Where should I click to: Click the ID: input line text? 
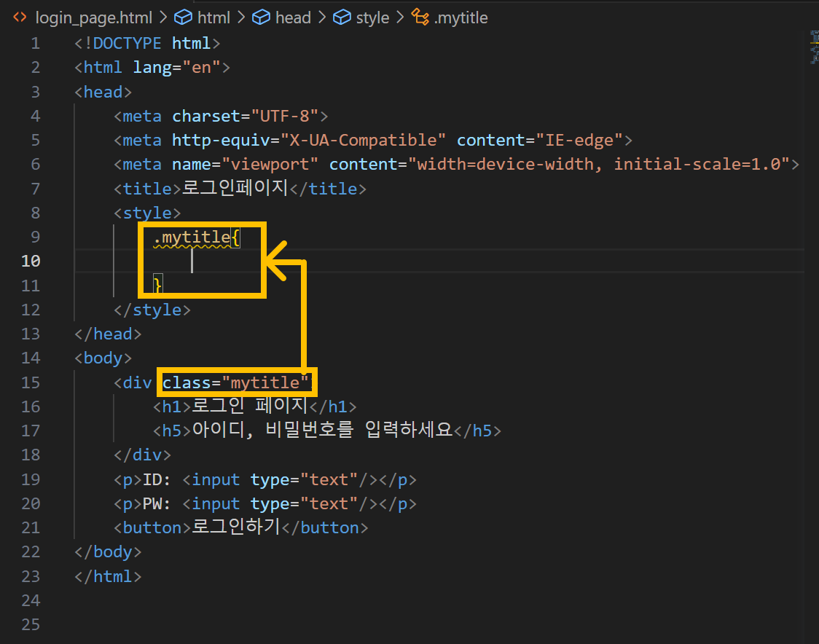264,479
